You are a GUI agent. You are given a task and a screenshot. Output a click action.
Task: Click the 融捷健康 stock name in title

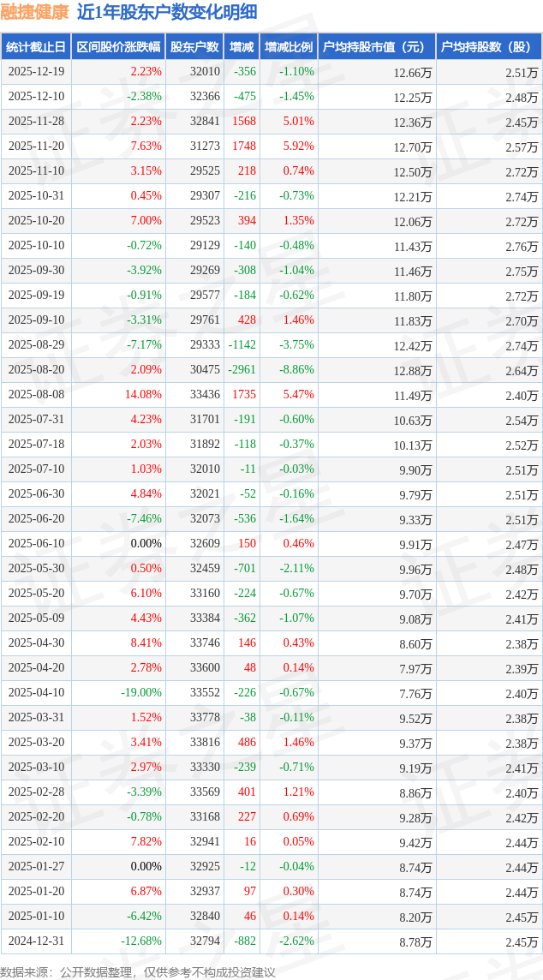(35, 12)
